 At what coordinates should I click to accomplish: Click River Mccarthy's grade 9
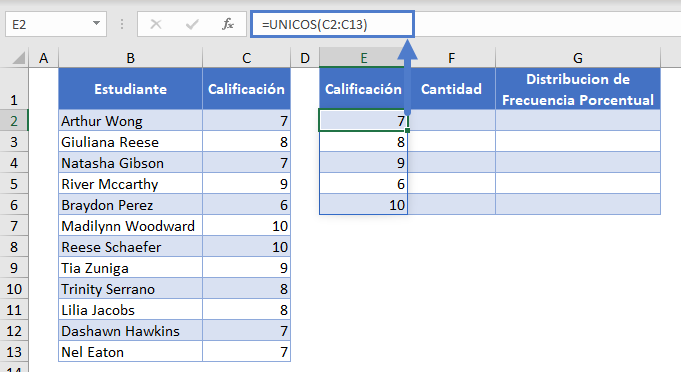point(246,184)
